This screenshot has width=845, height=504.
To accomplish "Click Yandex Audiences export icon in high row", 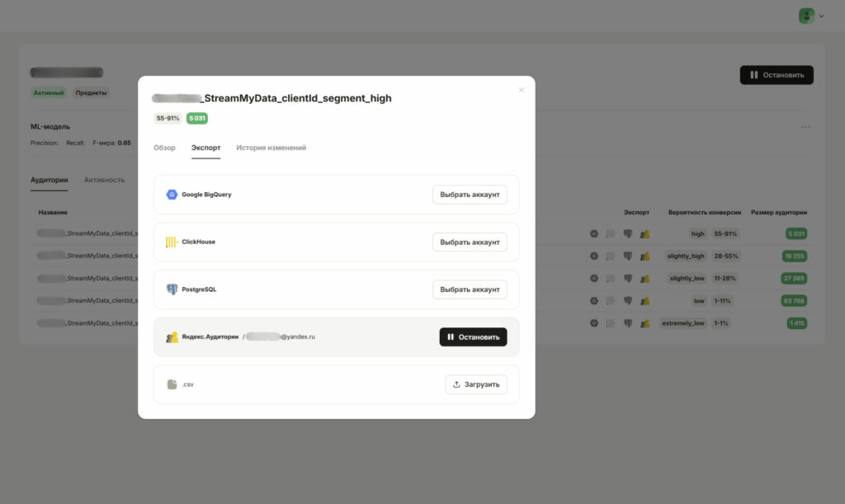I will [644, 233].
